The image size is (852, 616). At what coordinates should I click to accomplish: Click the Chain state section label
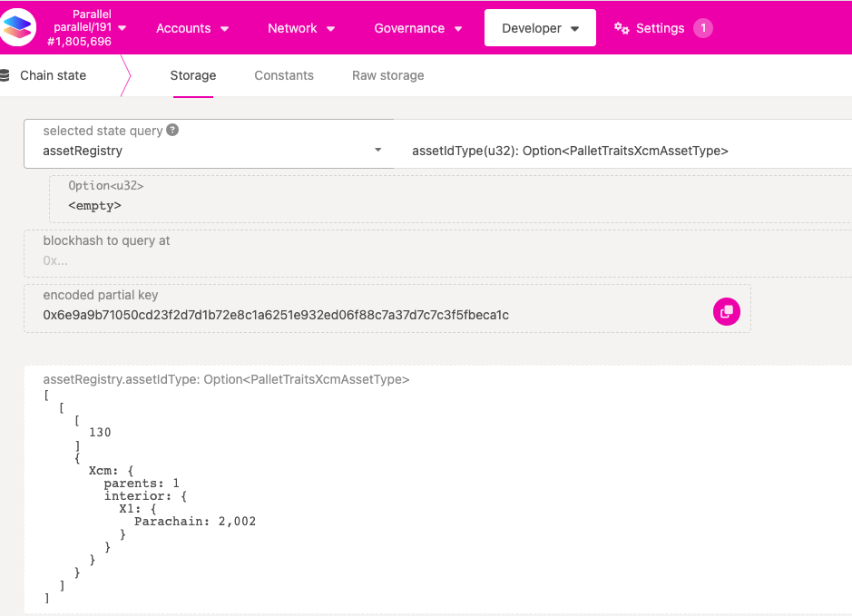coord(54,75)
